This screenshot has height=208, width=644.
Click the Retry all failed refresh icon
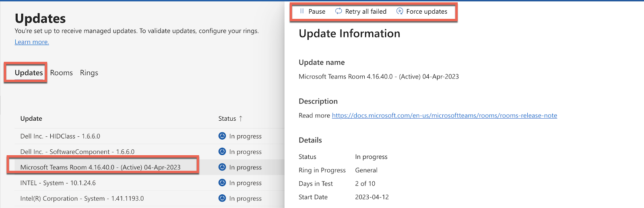[339, 11]
